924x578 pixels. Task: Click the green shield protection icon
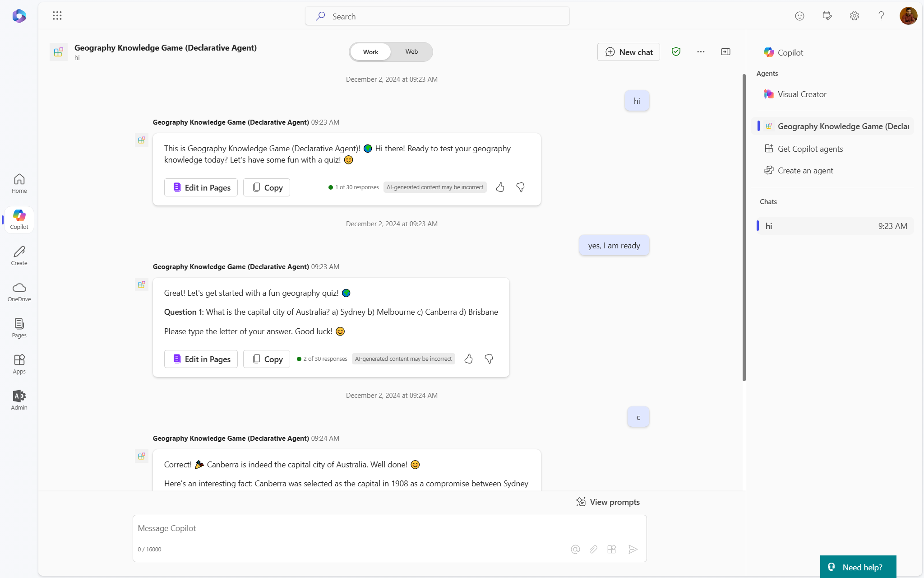pos(675,51)
